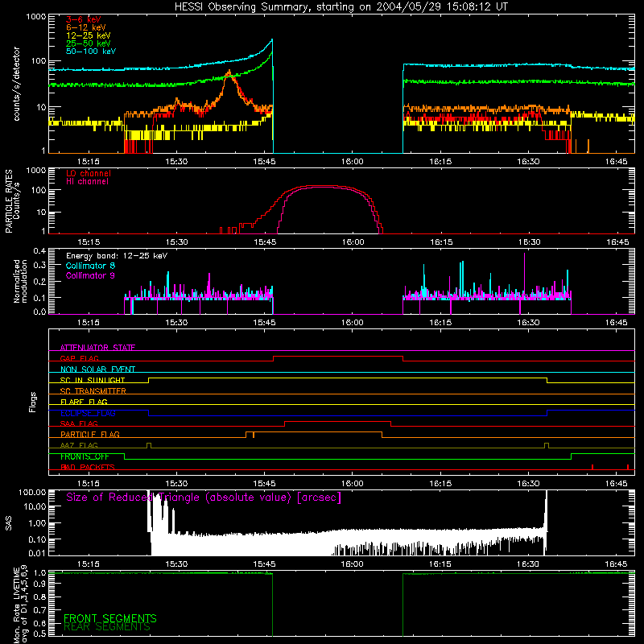The image size is (644, 644).
Task: Click the HI channel legend label
Action: coord(88,182)
